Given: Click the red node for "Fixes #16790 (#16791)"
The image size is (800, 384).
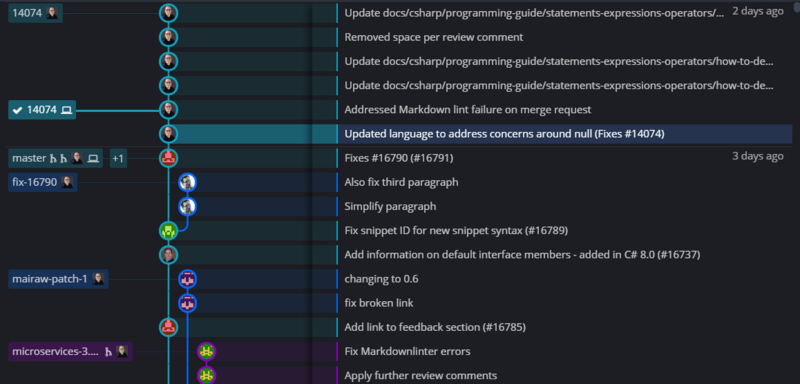Looking at the screenshot, I should click(168, 158).
